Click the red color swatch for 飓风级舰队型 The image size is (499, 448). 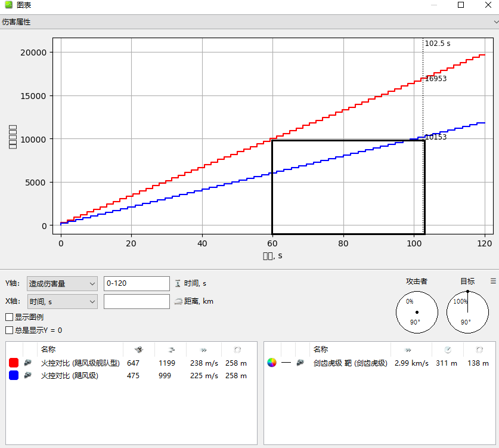tap(14, 363)
